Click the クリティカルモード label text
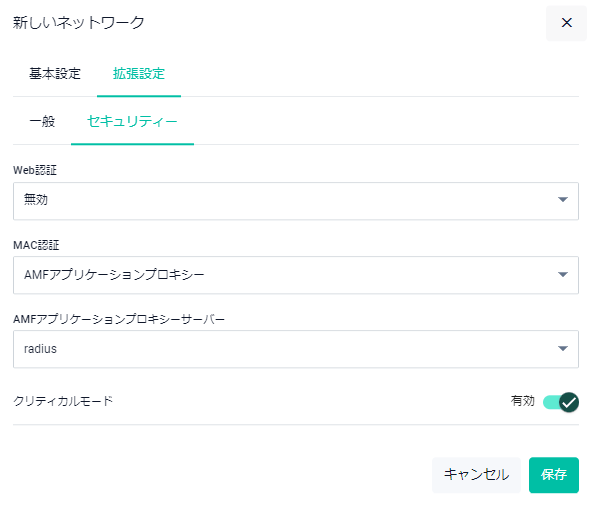The width and height of the screenshot is (592, 508). click(x=63, y=401)
